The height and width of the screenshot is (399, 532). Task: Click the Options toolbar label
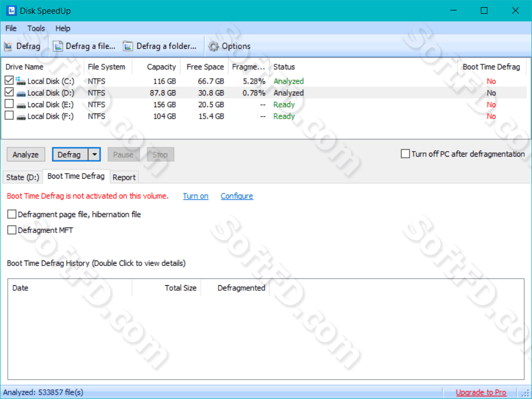[x=236, y=46]
